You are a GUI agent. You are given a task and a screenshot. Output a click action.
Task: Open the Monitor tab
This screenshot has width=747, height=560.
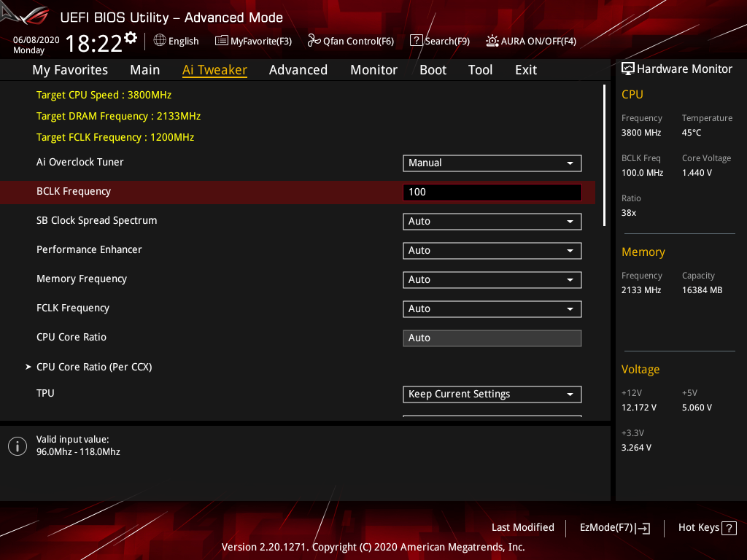pyautogui.click(x=373, y=70)
